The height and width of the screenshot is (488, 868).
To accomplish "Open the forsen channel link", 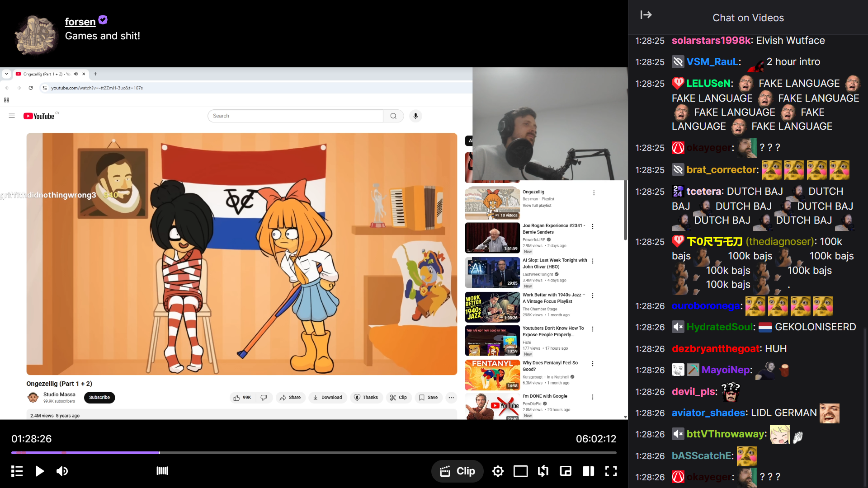I will 80,22.
